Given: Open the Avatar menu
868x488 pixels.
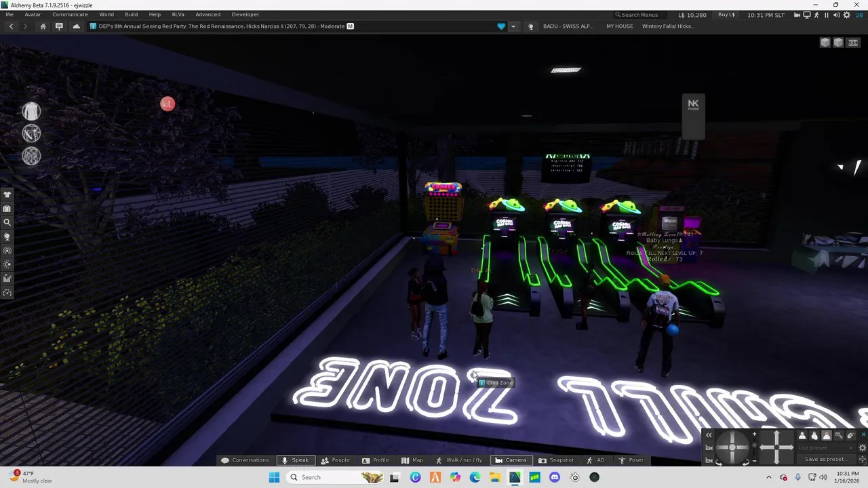Looking at the screenshot, I should coord(33,14).
